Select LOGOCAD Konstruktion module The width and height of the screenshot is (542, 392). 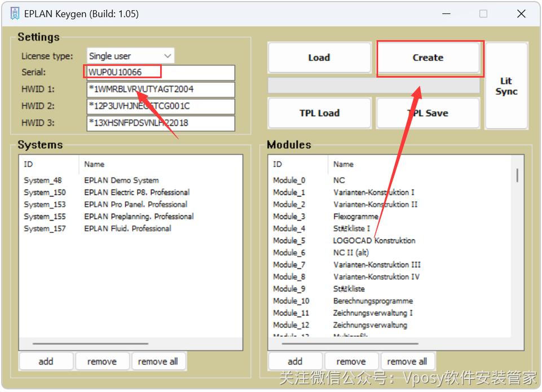click(x=389, y=241)
